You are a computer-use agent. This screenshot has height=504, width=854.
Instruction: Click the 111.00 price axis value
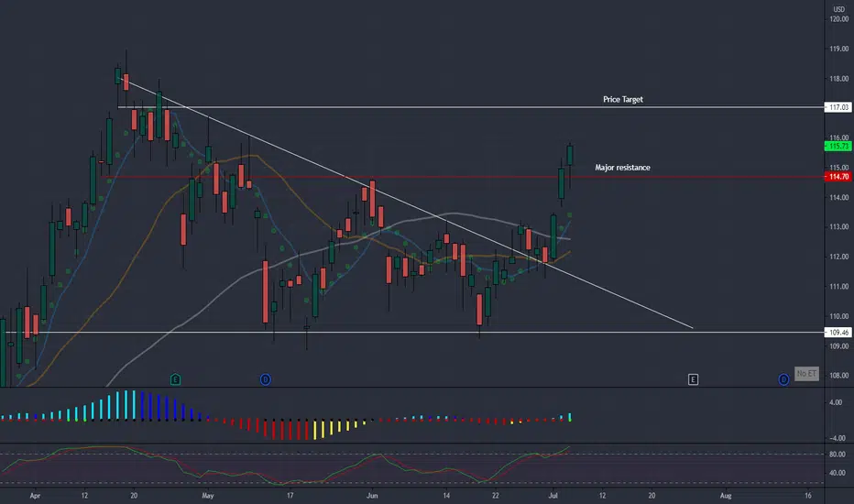pos(838,286)
